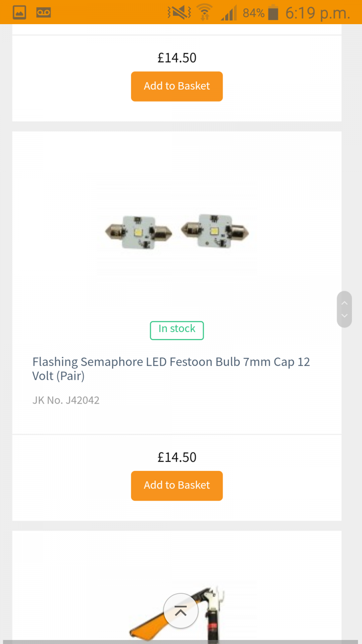Tap the mobile signal strength icon
This screenshot has height=644, width=362.
tap(228, 13)
